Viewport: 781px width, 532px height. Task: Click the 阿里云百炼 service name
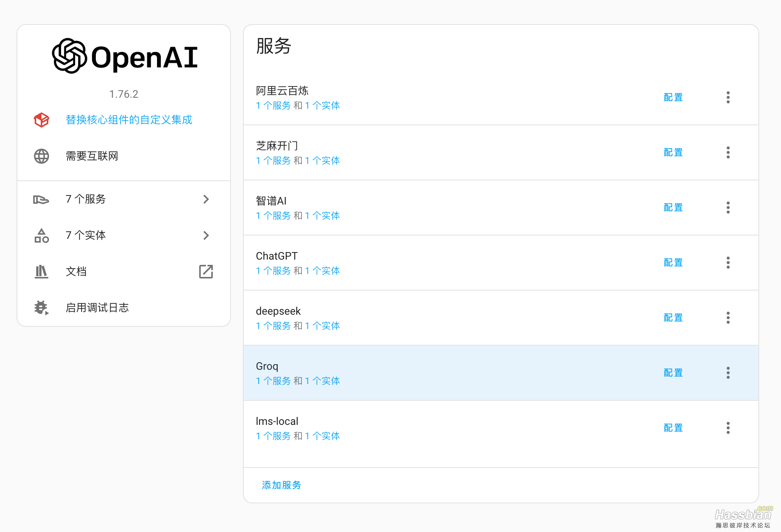pyautogui.click(x=282, y=91)
